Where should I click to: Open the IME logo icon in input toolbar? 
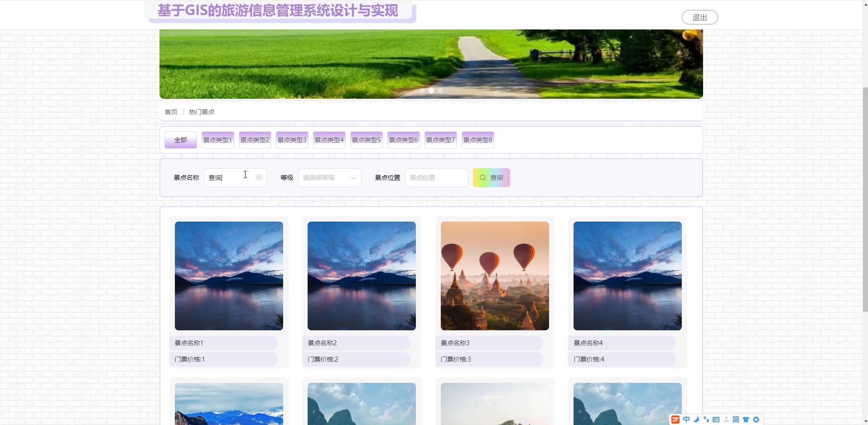click(x=675, y=420)
